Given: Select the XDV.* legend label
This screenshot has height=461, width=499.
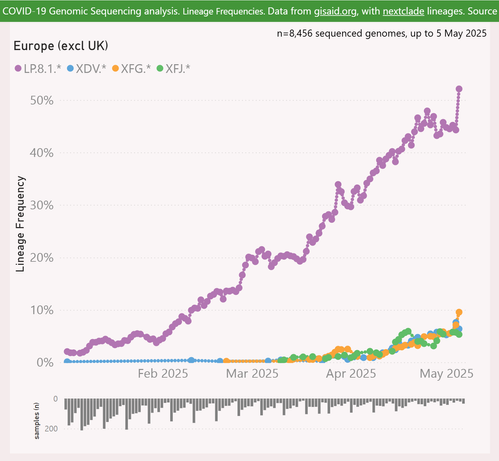Looking at the screenshot, I should (91, 69).
